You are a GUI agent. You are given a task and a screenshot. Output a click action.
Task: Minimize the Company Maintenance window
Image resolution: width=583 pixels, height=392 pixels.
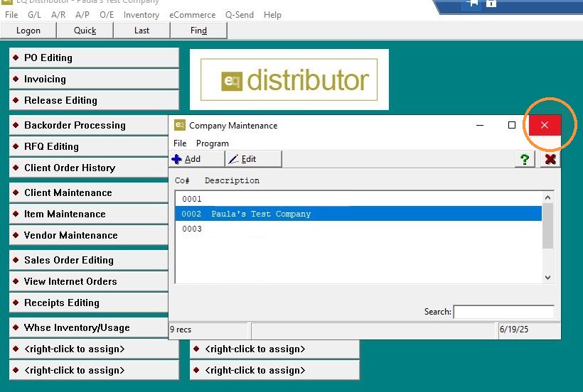click(480, 125)
